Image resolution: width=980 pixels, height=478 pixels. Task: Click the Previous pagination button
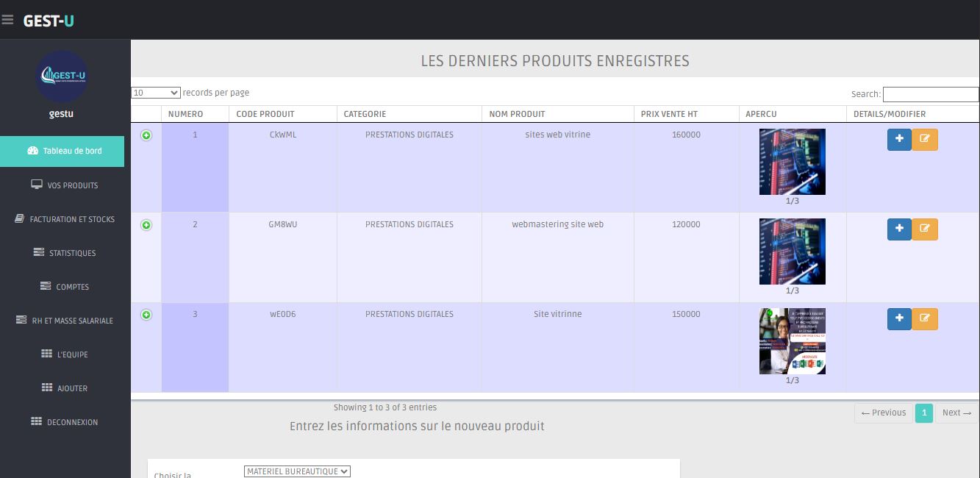(x=884, y=413)
